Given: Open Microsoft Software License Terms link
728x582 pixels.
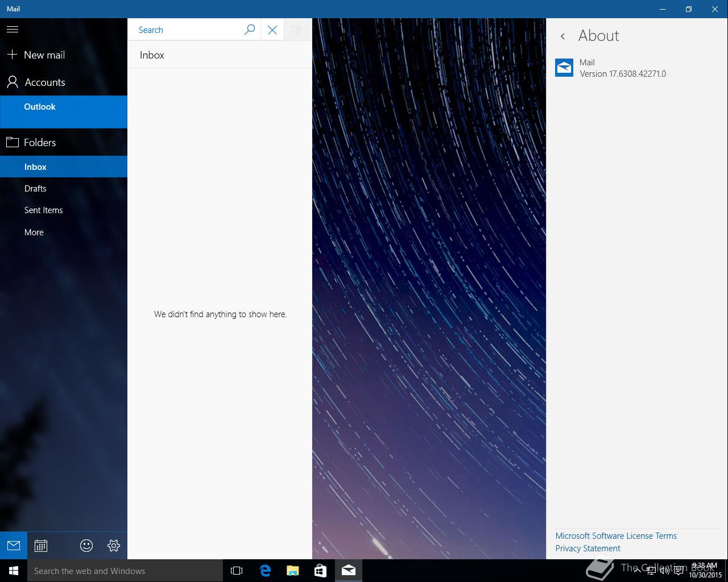Looking at the screenshot, I should 616,536.
